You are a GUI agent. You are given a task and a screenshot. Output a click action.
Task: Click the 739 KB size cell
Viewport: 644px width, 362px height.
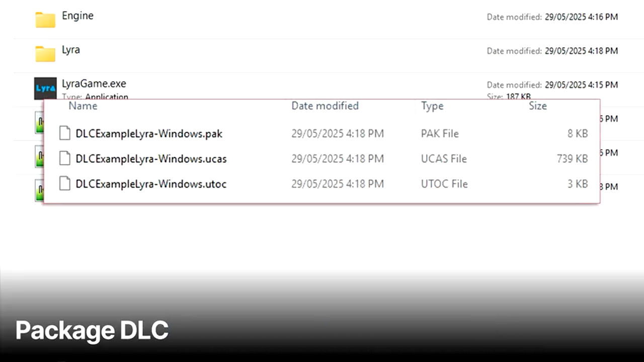tap(572, 159)
